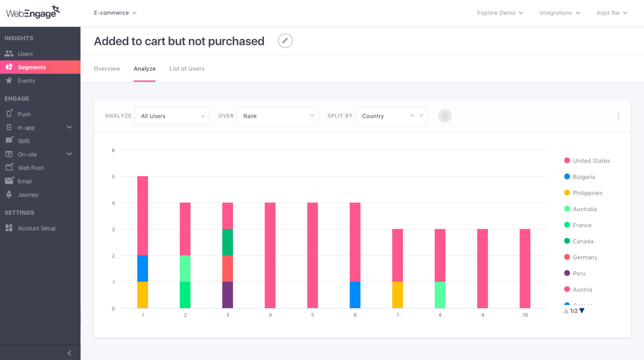Image resolution: width=644 pixels, height=360 pixels.
Task: Open Users via the people icon
Action: (9, 53)
